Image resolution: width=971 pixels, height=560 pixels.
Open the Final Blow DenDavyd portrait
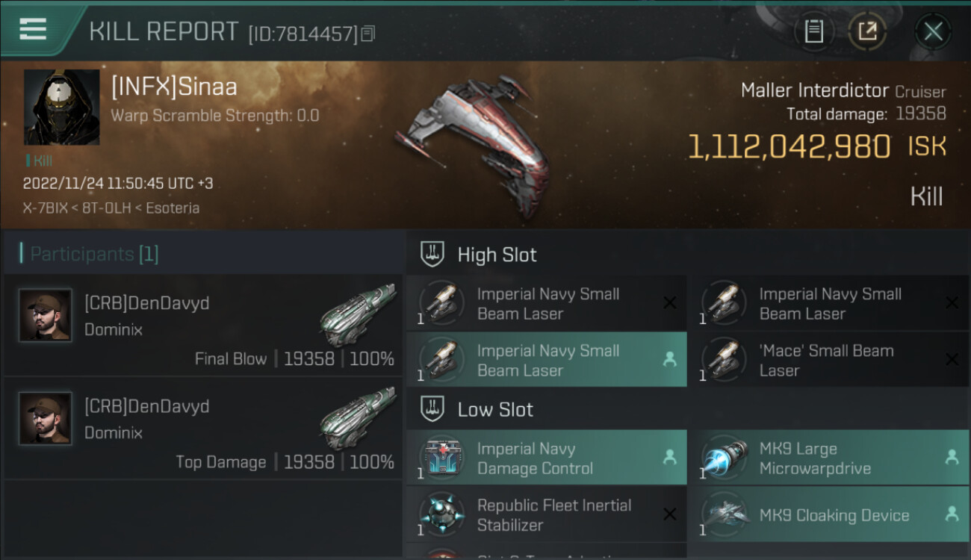click(x=46, y=315)
